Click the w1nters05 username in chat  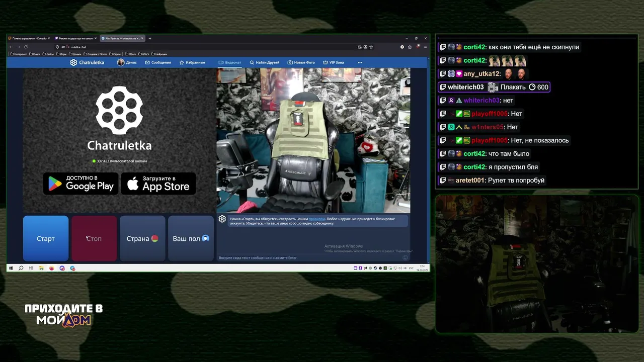(487, 127)
